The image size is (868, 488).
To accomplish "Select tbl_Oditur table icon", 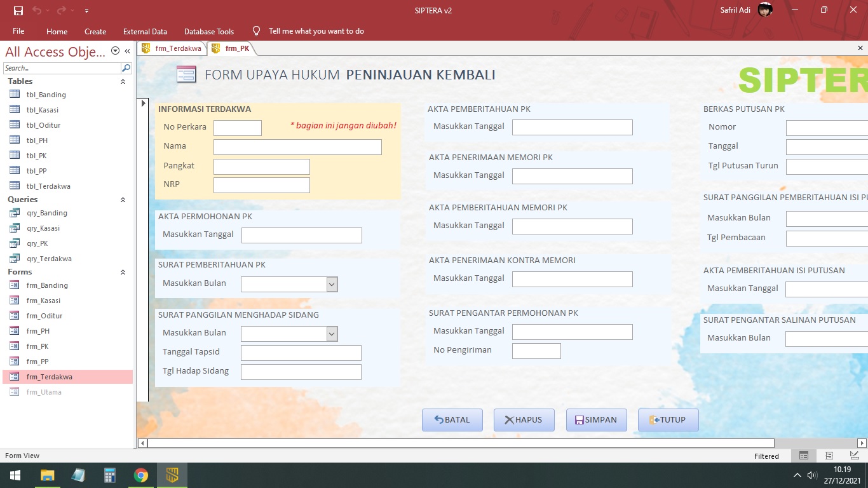I will pos(15,125).
